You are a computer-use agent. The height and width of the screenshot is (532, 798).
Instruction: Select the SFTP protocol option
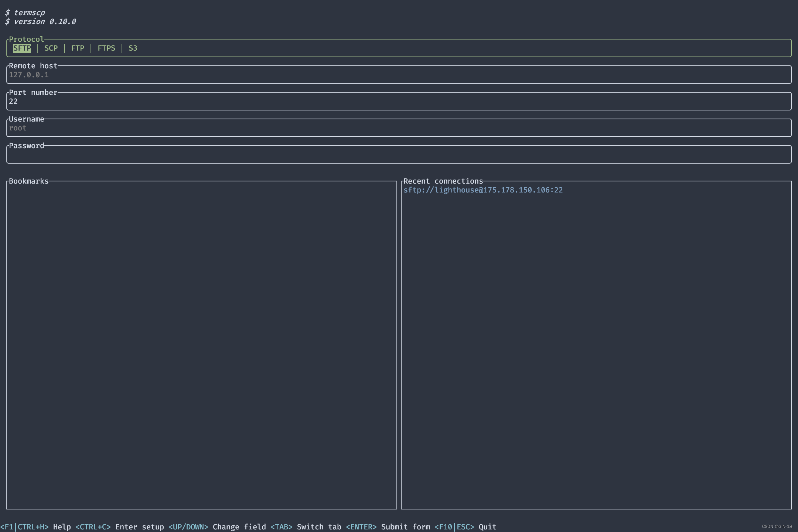pyautogui.click(x=22, y=48)
